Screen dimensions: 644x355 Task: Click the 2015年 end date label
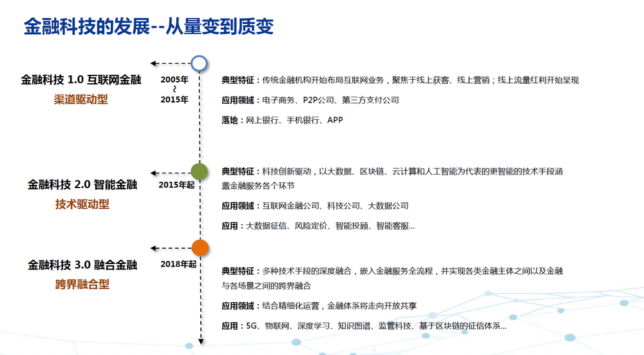175,99
